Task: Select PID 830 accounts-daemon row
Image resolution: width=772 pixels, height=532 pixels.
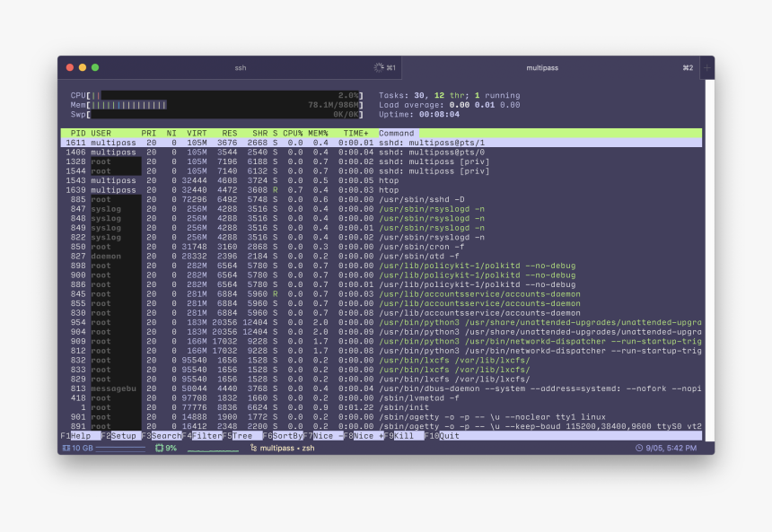Action: pyautogui.click(x=382, y=313)
